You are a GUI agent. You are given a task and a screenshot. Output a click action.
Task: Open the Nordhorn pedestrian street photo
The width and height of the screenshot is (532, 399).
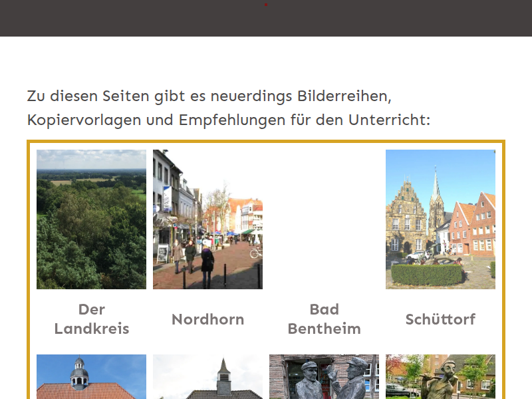pos(207,219)
